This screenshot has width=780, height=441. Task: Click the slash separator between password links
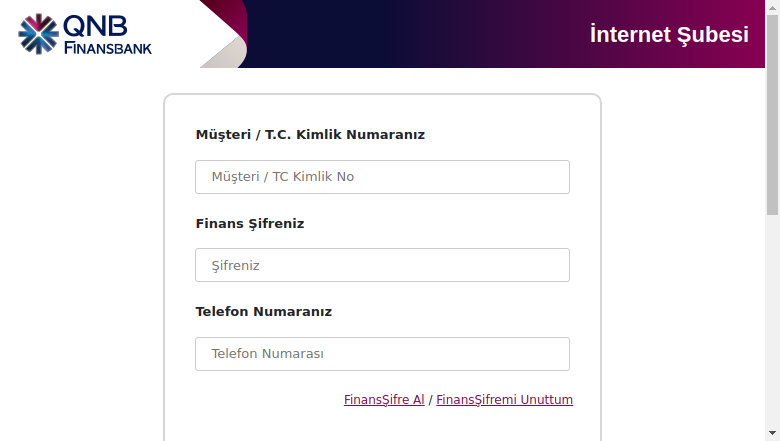tap(430, 400)
